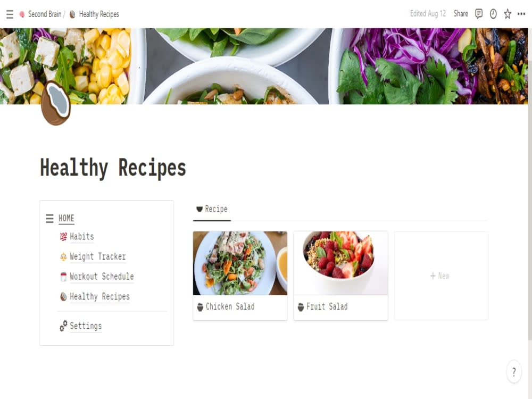Go to Workout Schedule page
The image size is (532, 399).
[97, 277]
